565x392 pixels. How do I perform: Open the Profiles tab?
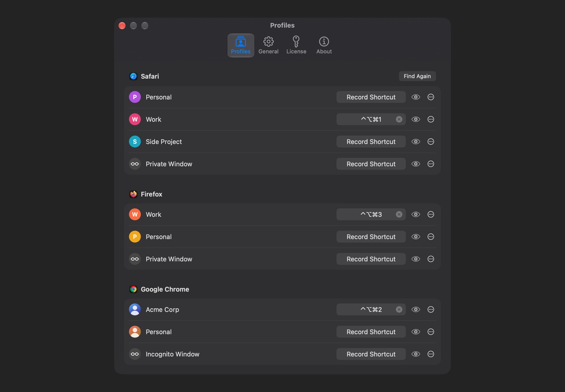click(x=241, y=45)
